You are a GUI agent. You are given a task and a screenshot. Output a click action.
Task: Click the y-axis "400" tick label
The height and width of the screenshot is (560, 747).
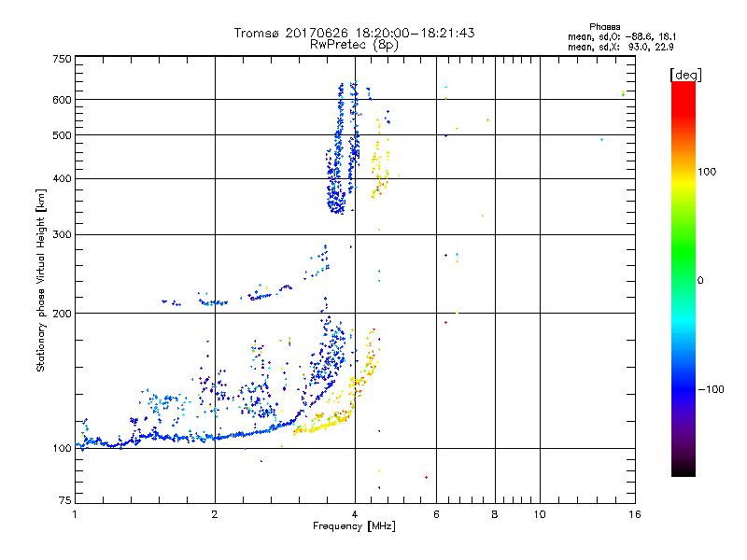click(62, 178)
